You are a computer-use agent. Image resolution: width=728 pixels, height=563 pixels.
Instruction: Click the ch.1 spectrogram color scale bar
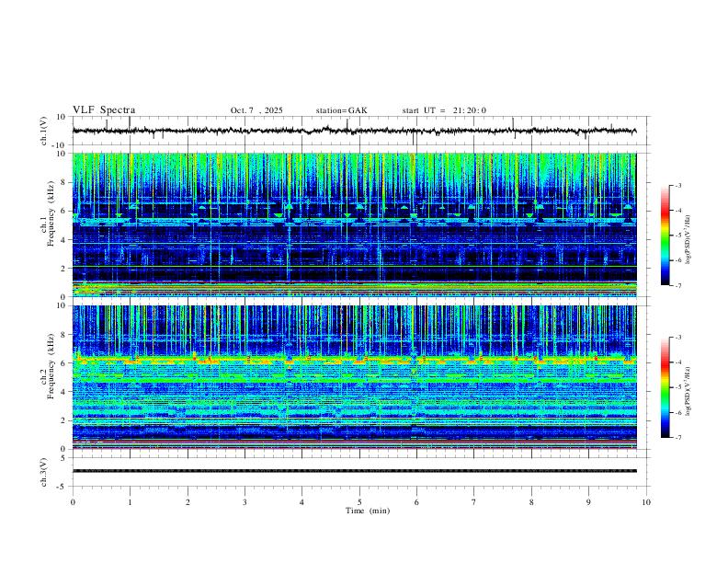(665, 236)
